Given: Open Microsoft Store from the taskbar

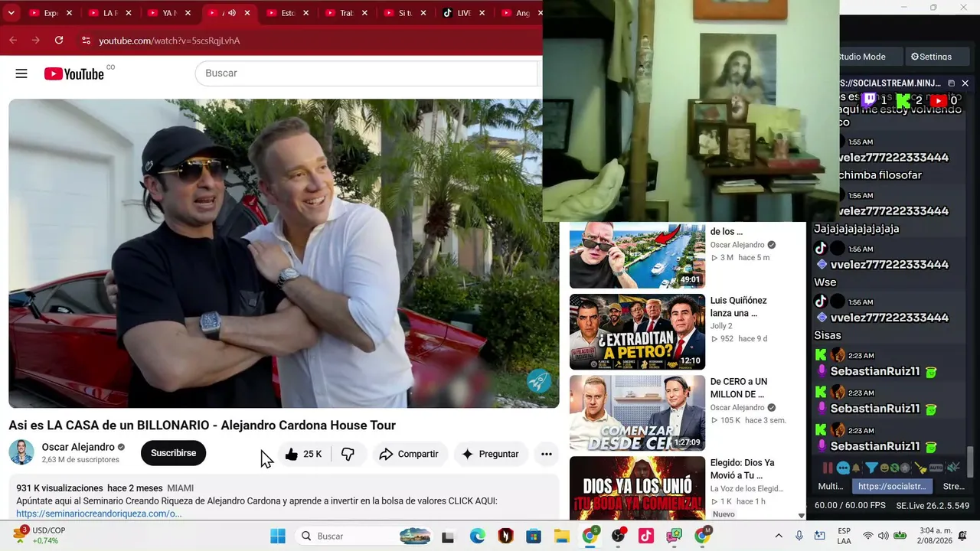Looking at the screenshot, I should [x=534, y=536].
